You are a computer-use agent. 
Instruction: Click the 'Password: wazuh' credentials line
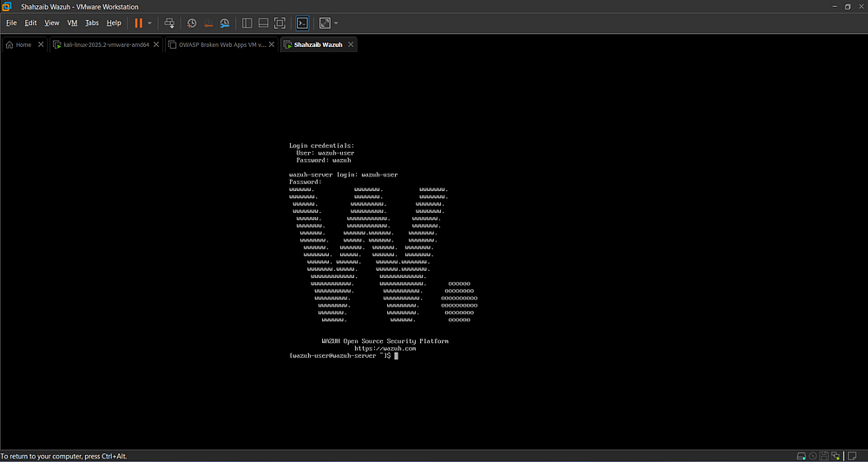[x=323, y=160]
